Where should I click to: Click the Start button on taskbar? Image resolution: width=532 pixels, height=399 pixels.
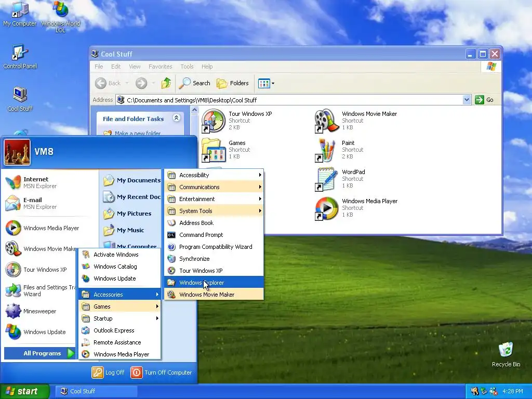tap(24, 391)
